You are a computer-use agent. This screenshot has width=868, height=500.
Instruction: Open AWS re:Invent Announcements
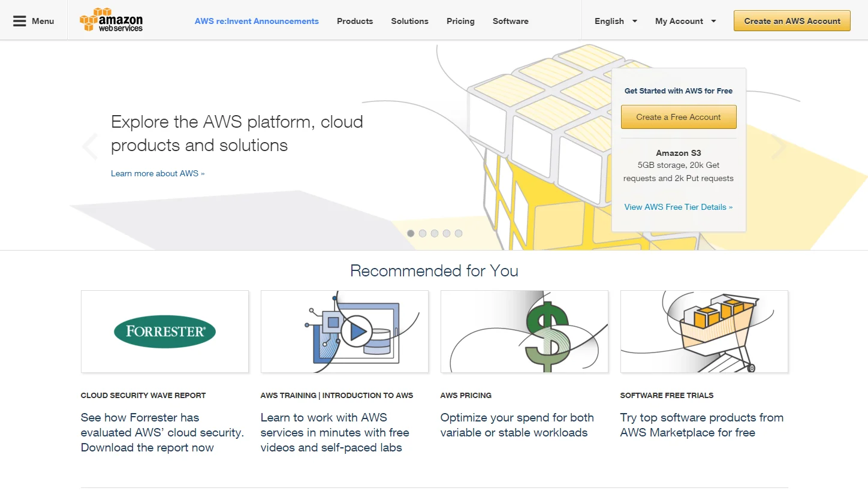point(257,21)
